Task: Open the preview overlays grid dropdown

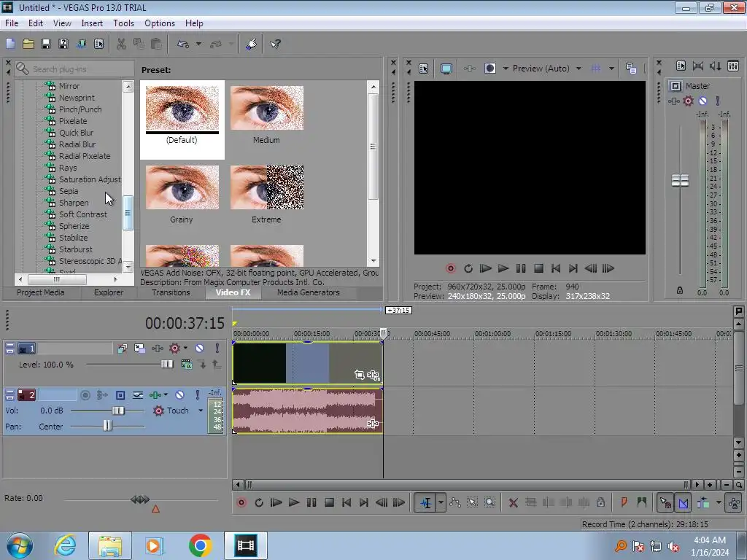Action: click(611, 69)
